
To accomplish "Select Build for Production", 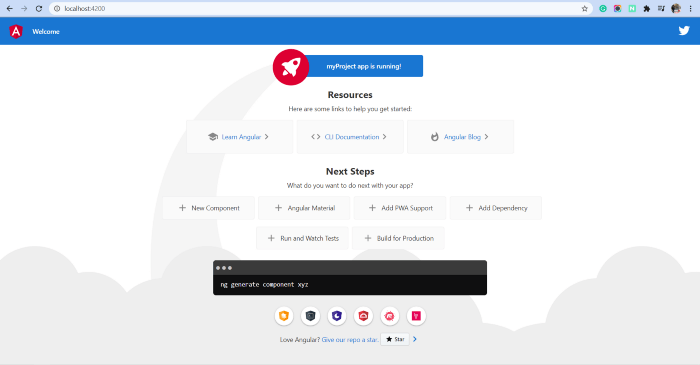I will (x=398, y=238).
